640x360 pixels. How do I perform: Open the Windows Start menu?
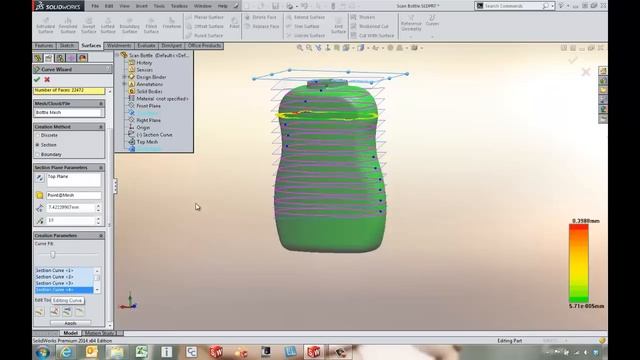[x=42, y=352]
